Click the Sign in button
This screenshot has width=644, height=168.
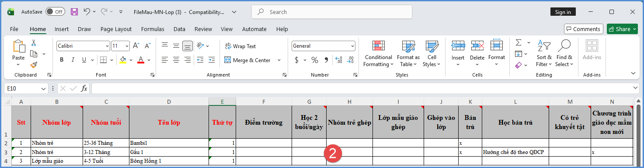[x=563, y=12]
